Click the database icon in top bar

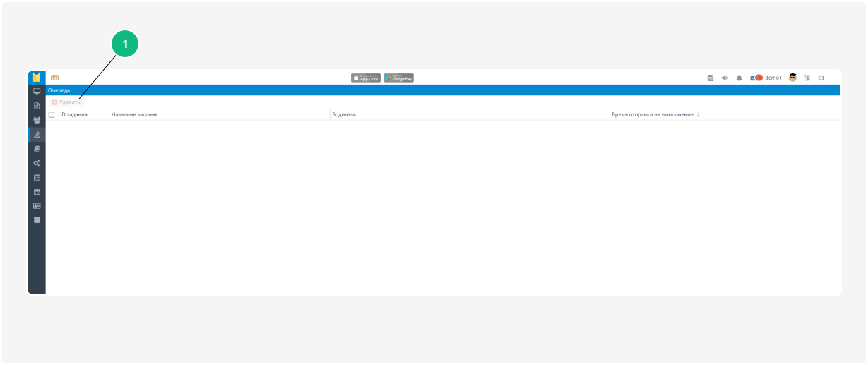tap(711, 78)
